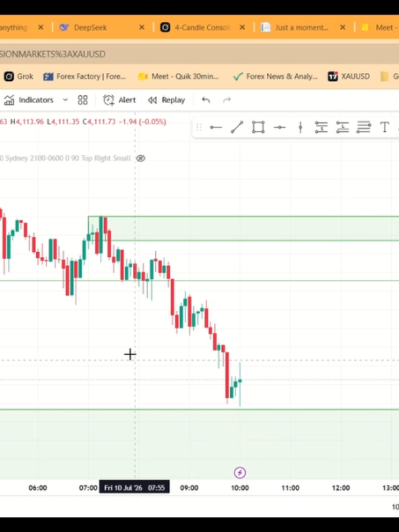399x532 pixels.
Task: Click the 09:00 time axis label
Action: [x=189, y=487]
